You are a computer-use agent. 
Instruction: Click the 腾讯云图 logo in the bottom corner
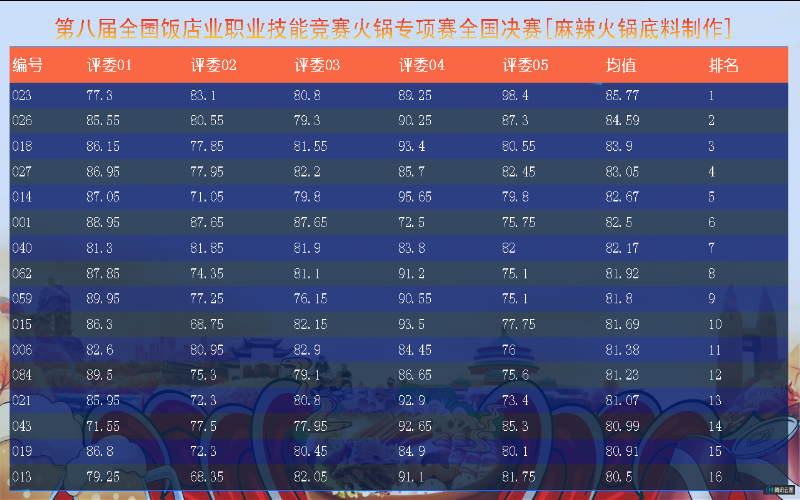(x=779, y=490)
